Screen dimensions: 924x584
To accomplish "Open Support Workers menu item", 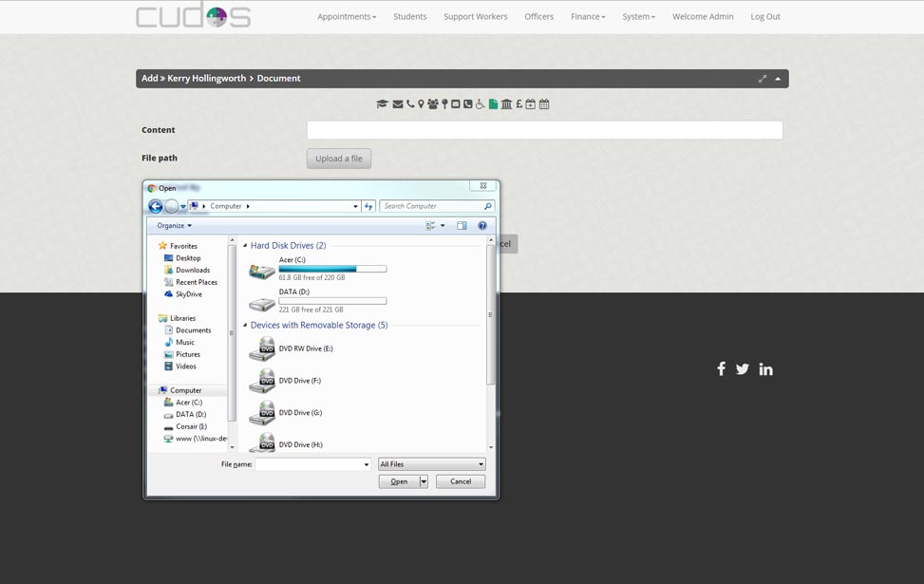I will (x=475, y=16).
